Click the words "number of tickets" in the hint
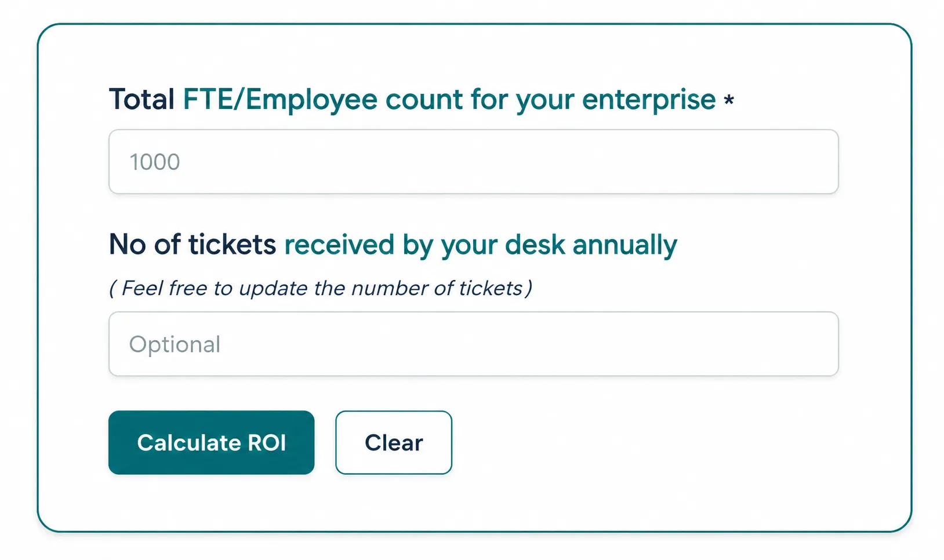Image resolution: width=944 pixels, height=560 pixels. coord(437,288)
